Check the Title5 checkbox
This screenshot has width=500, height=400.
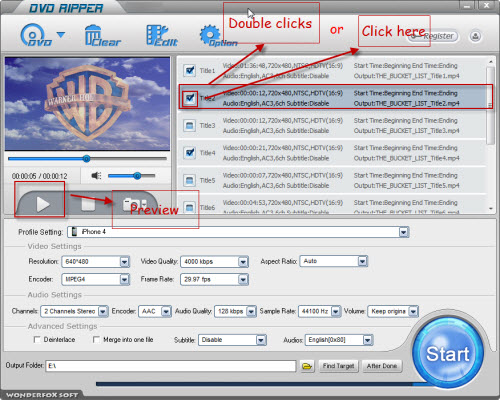[190, 180]
